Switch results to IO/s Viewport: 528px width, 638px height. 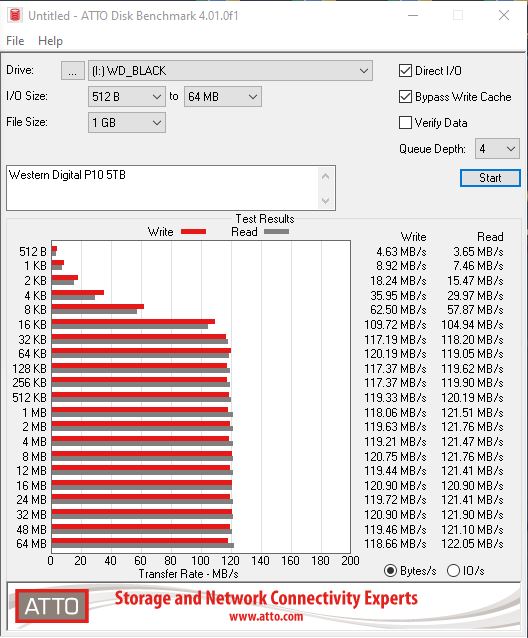coord(454,571)
